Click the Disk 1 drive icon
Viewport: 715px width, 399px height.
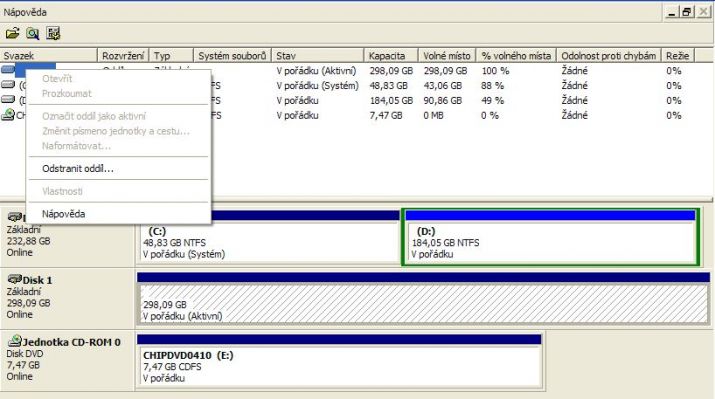pyautogui.click(x=15, y=279)
